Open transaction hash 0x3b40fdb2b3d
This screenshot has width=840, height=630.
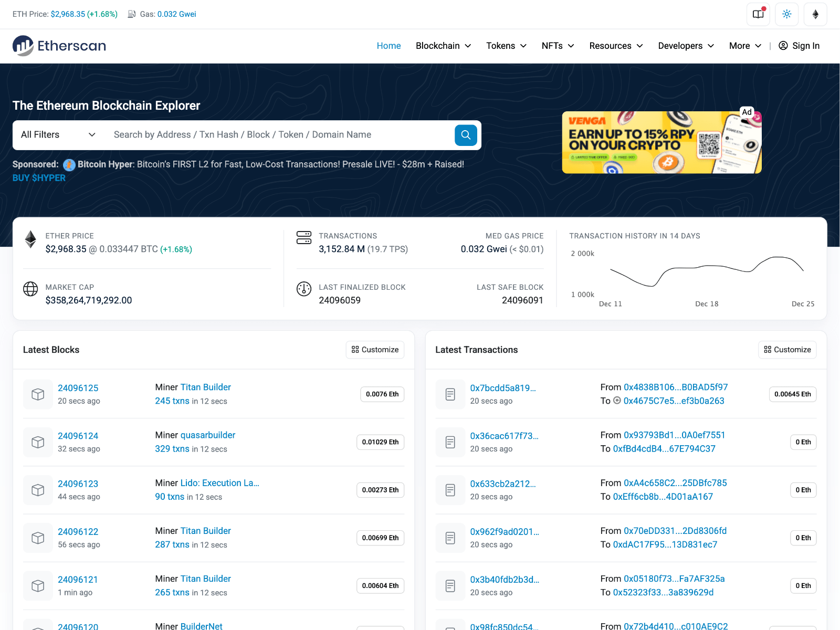(x=505, y=580)
